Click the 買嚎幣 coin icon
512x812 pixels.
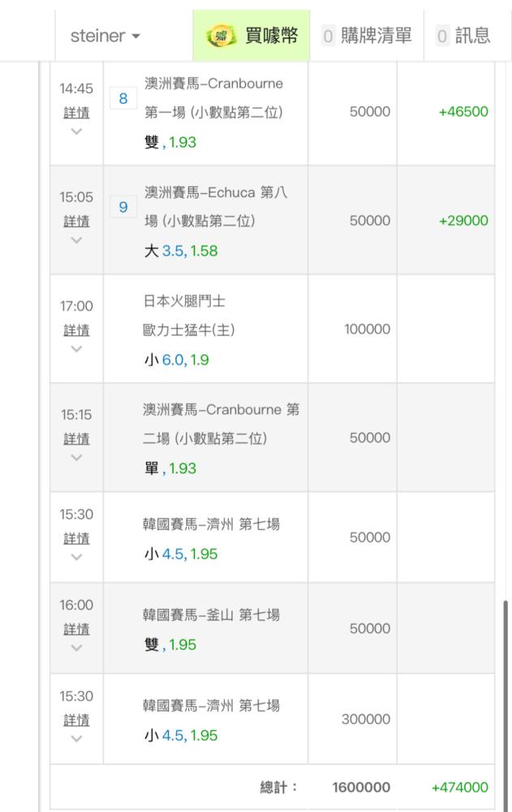click(220, 36)
